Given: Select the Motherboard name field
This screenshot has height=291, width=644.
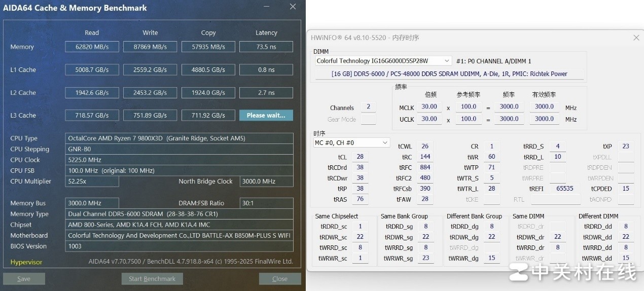Looking at the screenshot, I should pos(180,236).
